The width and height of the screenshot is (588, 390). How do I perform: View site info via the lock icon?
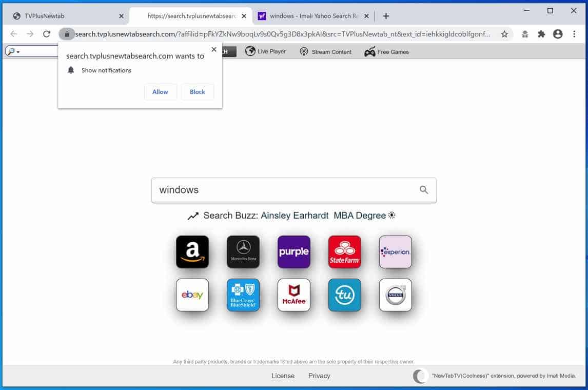[x=67, y=34]
